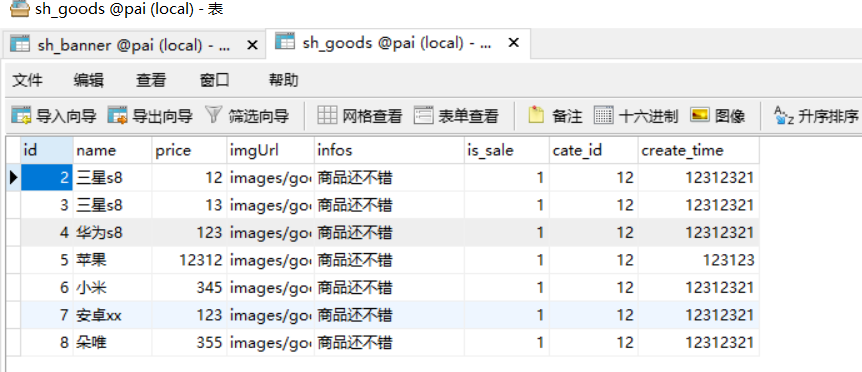Click the id column header
This screenshot has width=862, height=372.
click(47, 150)
